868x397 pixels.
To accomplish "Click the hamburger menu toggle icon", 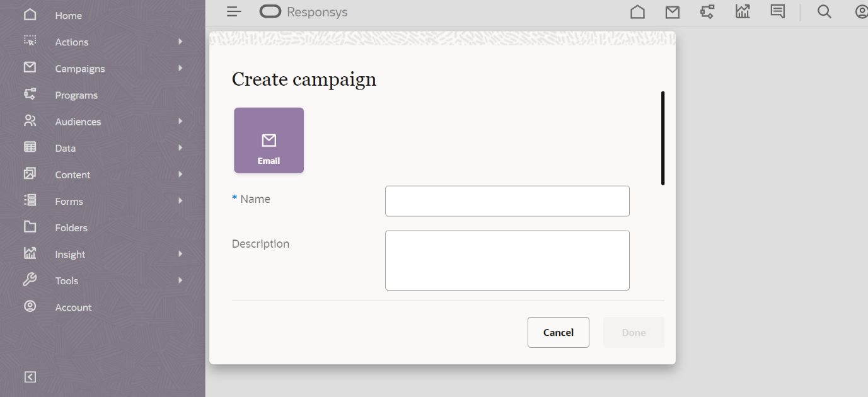I will point(234,12).
